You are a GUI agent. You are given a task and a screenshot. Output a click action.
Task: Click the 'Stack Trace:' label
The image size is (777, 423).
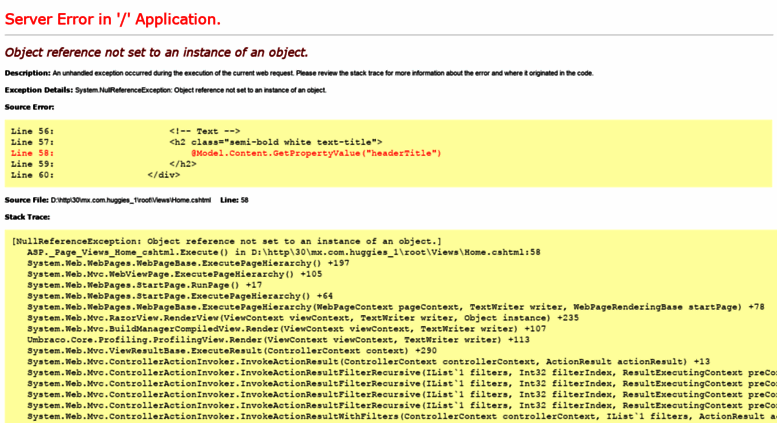pos(27,217)
